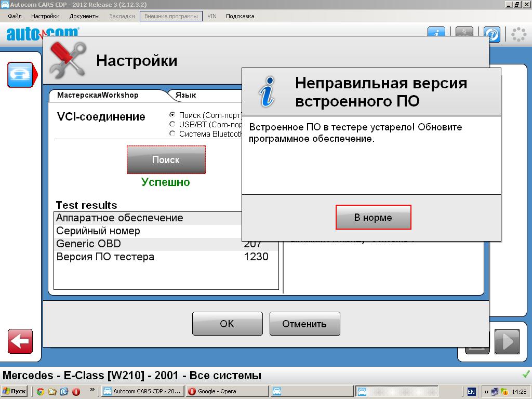Image resolution: width=532 pixels, height=399 pixels.
Task: Open the Подсказка menu
Action: click(240, 16)
